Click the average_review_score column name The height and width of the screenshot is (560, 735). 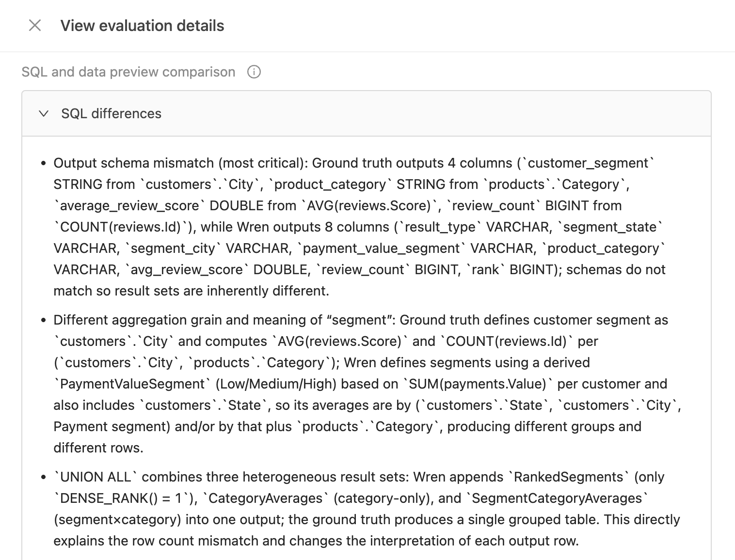129,205
